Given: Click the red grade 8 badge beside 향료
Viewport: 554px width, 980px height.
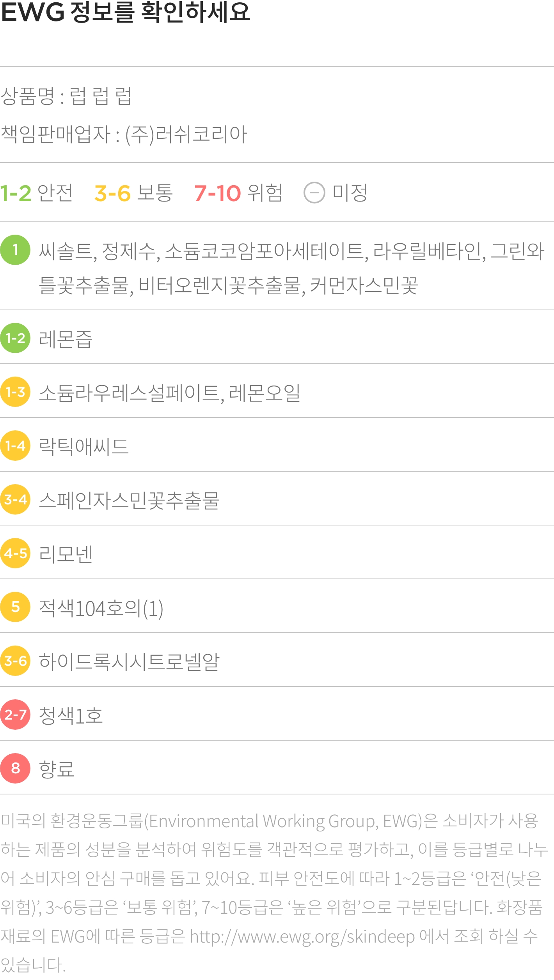Looking at the screenshot, I should click(x=15, y=768).
